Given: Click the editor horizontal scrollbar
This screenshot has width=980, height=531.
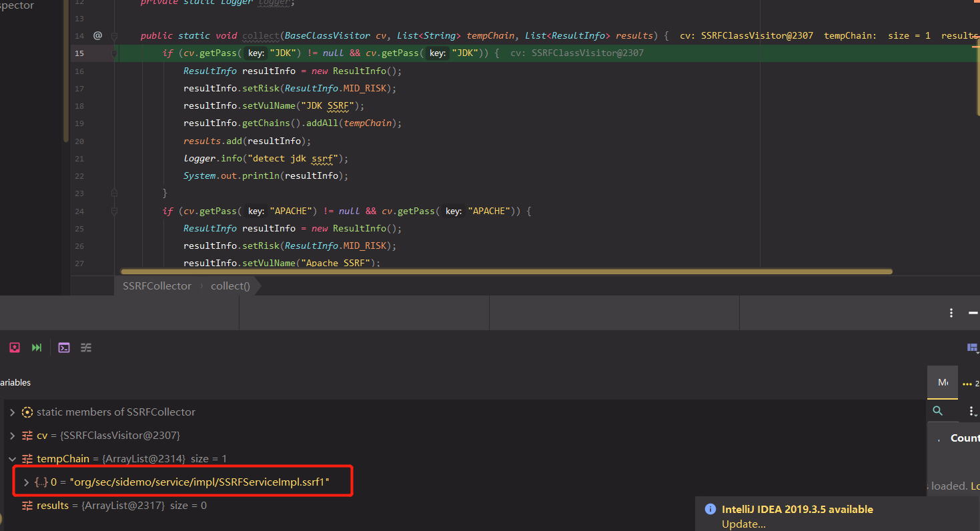Looking at the screenshot, I should click(x=506, y=272).
